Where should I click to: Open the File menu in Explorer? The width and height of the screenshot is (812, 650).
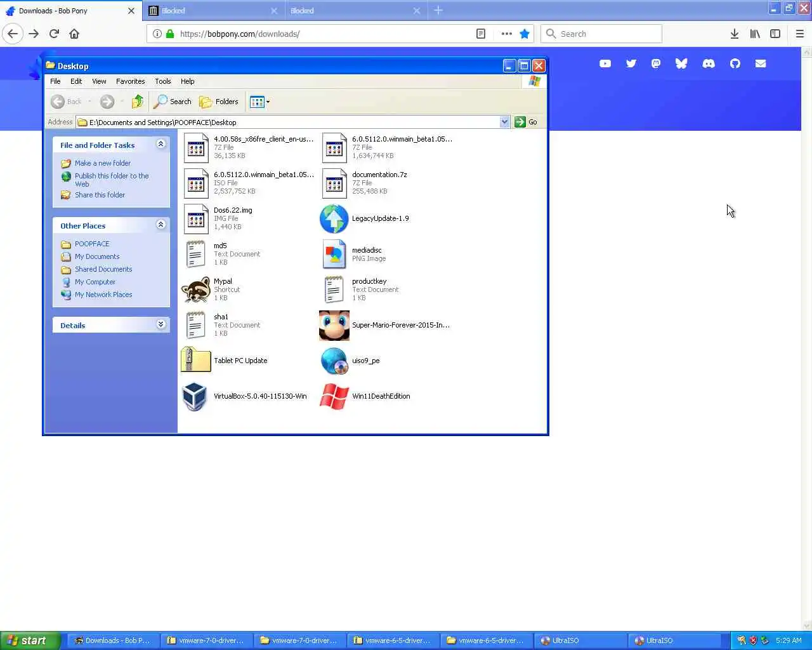(x=55, y=81)
